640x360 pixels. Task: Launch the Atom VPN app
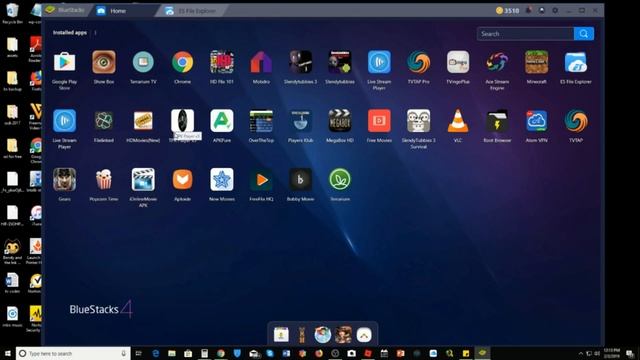coord(536,121)
